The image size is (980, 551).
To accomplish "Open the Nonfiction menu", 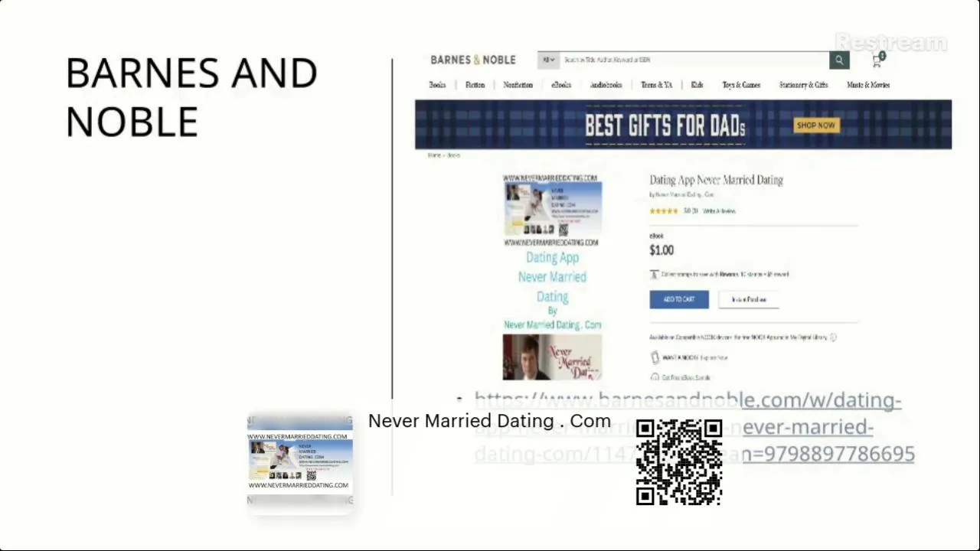I will [518, 85].
